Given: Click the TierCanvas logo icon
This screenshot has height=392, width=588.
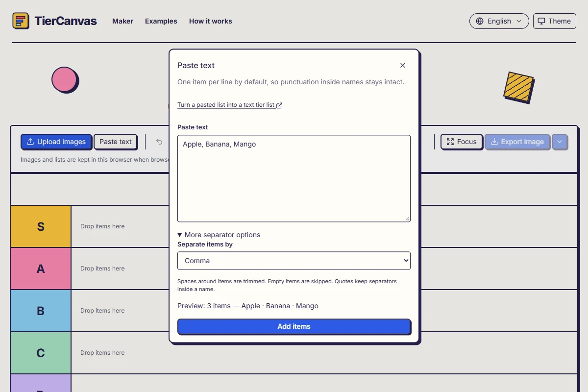Looking at the screenshot, I should pos(21,21).
